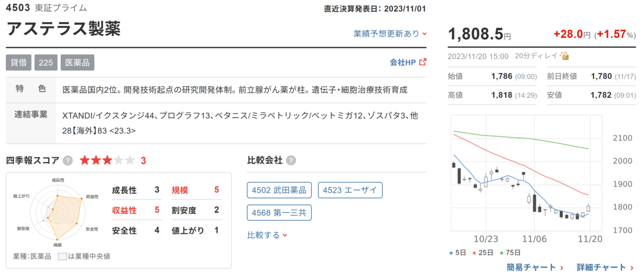
Task: Click the アステラス製薬 company name
Action: coord(64,28)
